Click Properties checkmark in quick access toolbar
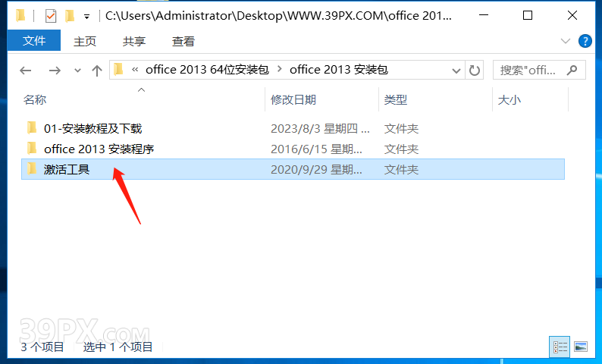602x364 pixels. (x=51, y=16)
